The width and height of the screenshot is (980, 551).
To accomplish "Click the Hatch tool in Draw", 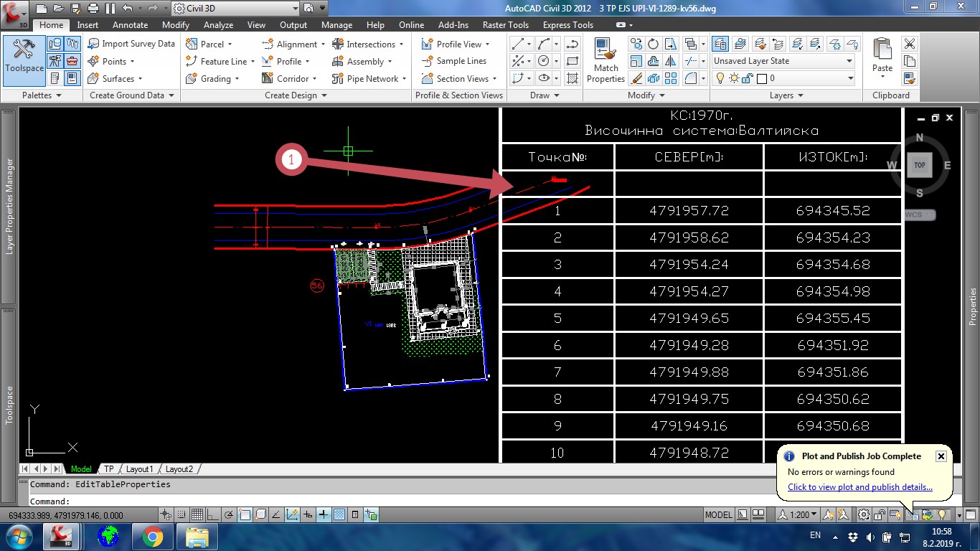I will (x=573, y=78).
